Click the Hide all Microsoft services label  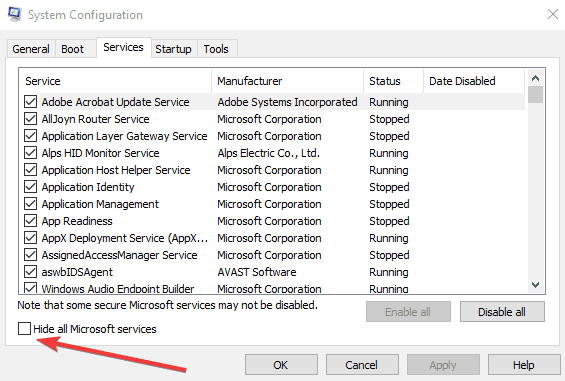coord(95,329)
